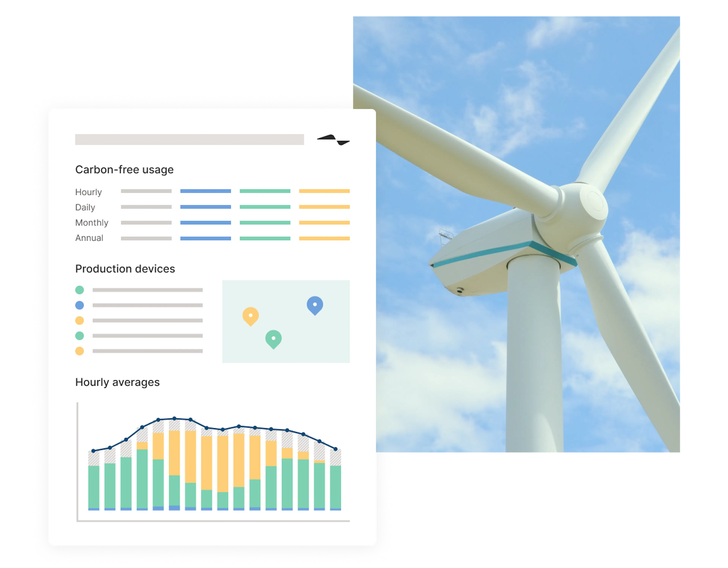Click the Daily row label
This screenshot has height=568, width=728.
(85, 207)
